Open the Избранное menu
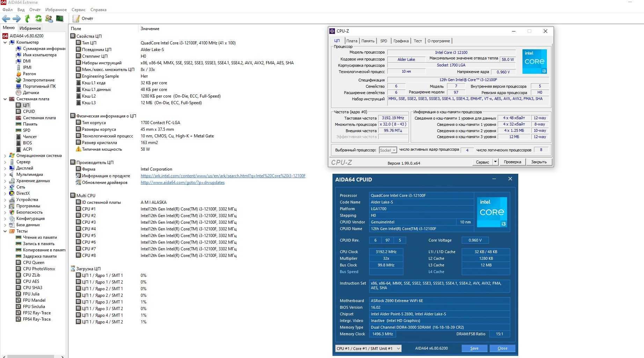The height and width of the screenshot is (358, 644). tap(56, 10)
